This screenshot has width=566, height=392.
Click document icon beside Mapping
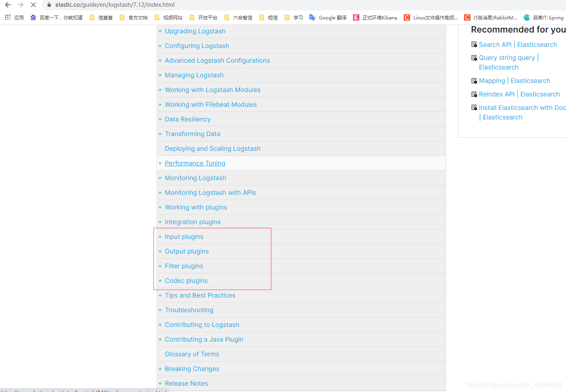(x=474, y=81)
